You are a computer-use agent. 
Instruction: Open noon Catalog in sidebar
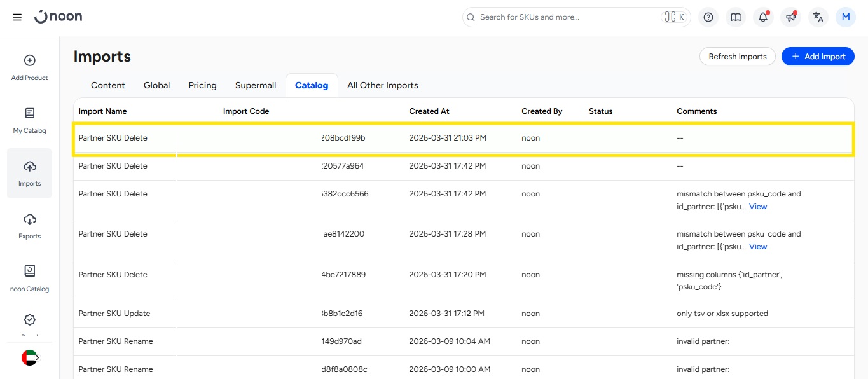[29, 279]
